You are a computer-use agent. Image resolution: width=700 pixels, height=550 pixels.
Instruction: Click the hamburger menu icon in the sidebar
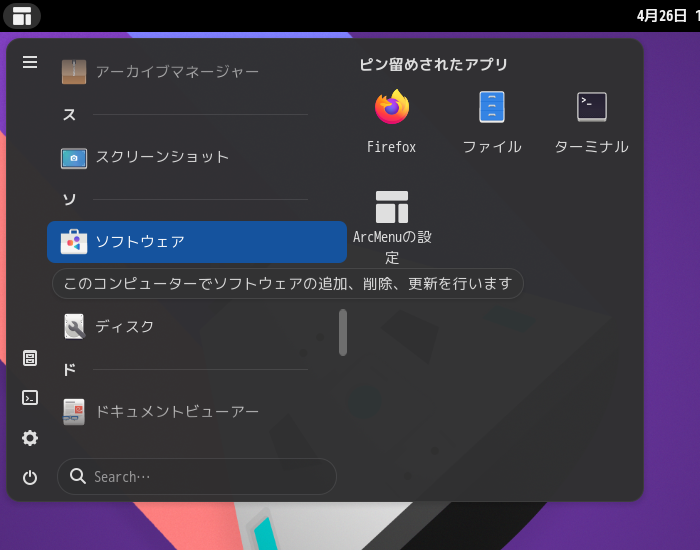[x=30, y=62]
